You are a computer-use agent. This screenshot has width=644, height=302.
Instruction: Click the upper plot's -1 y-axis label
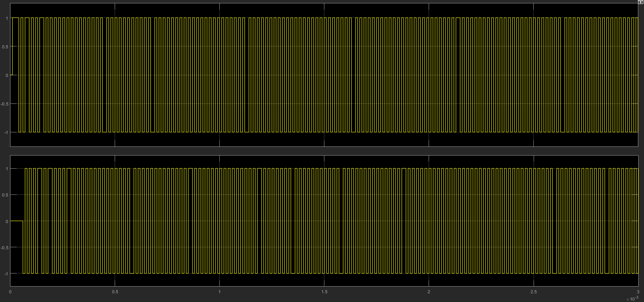click(6, 133)
